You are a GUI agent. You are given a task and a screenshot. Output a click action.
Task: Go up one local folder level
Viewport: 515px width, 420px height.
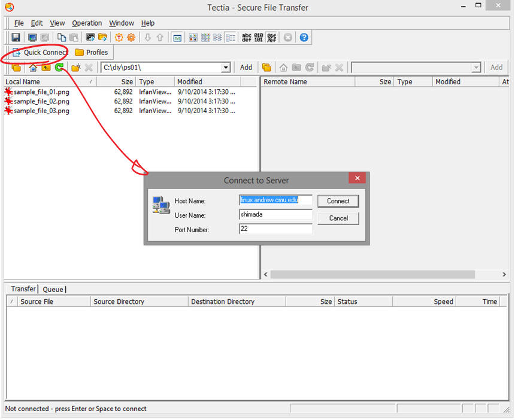click(x=46, y=68)
